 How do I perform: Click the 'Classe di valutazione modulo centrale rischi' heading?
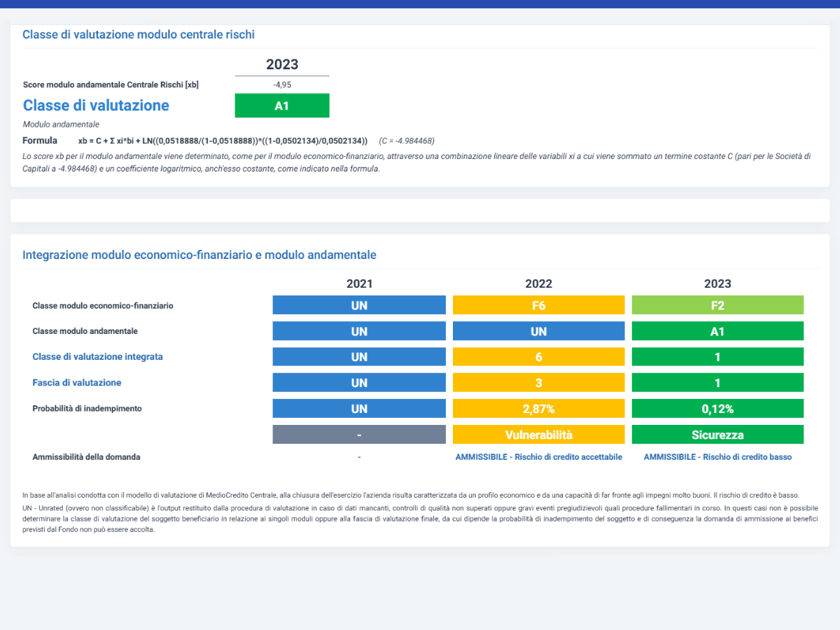139,34
